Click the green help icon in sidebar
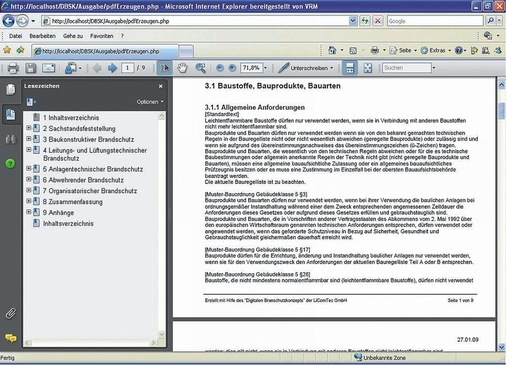The height and width of the screenshot is (365, 506). pyautogui.click(x=11, y=163)
